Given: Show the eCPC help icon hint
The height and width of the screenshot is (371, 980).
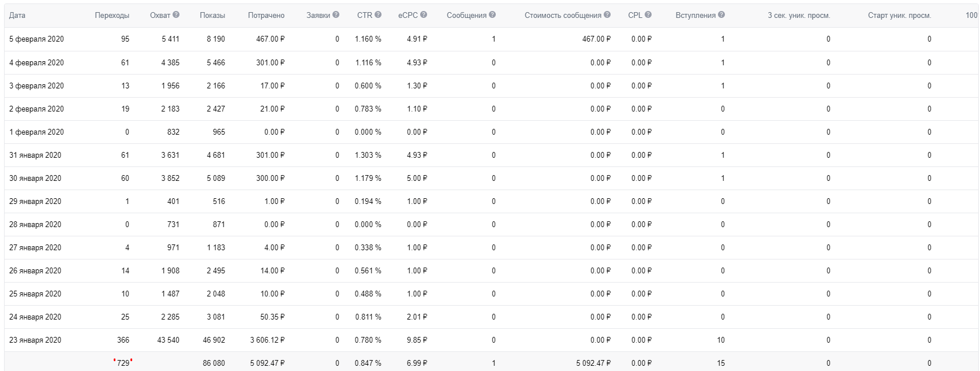Looking at the screenshot, I should coord(424,15).
